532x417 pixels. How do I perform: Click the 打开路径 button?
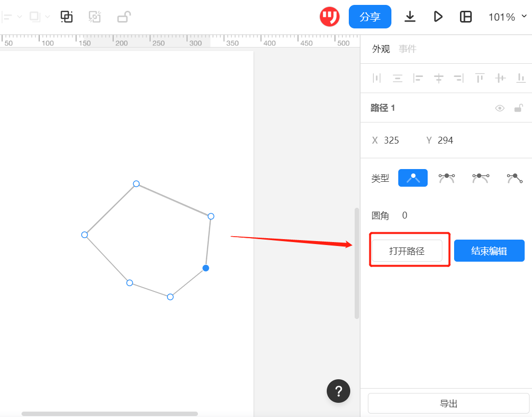click(407, 251)
